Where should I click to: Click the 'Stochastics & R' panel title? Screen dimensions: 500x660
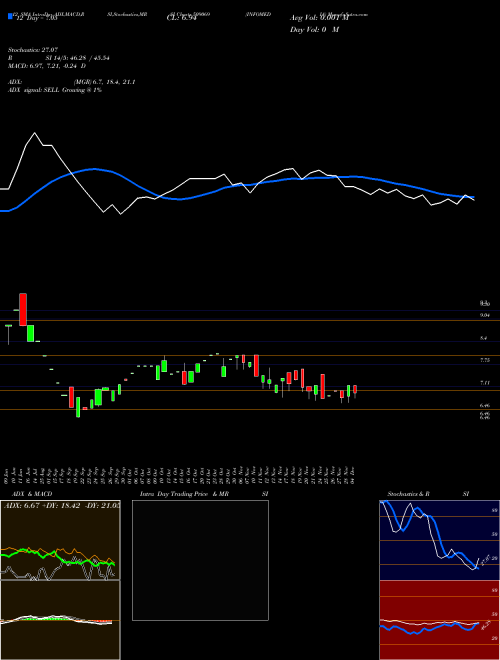pos(409,494)
